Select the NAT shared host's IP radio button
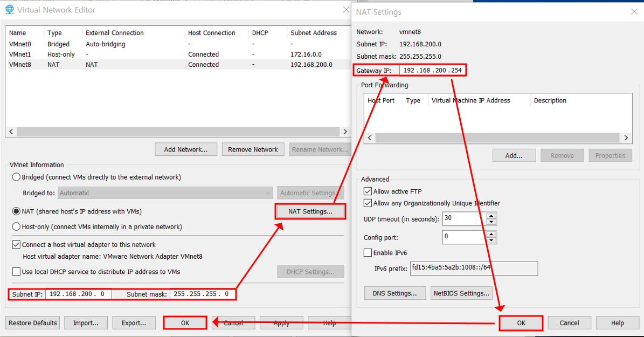 (16, 211)
